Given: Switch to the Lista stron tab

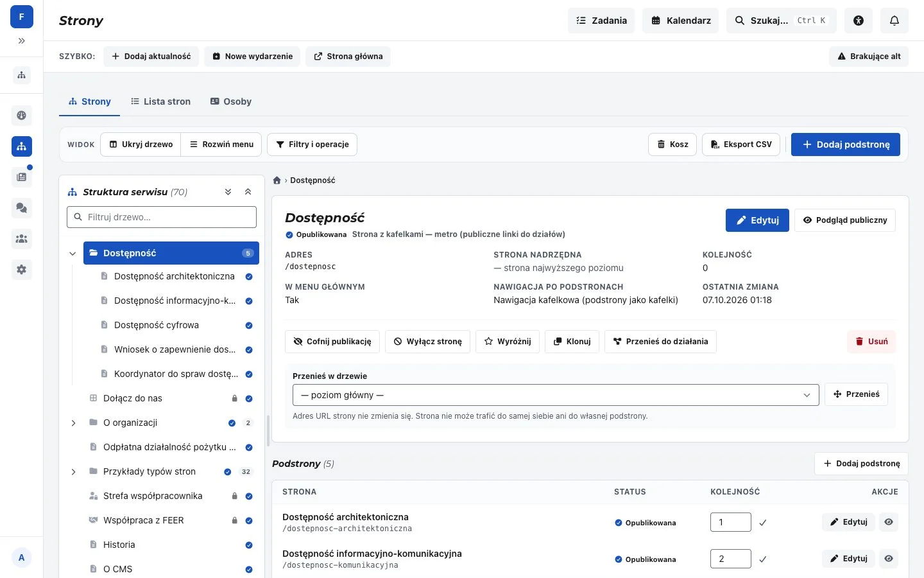Looking at the screenshot, I should point(160,101).
